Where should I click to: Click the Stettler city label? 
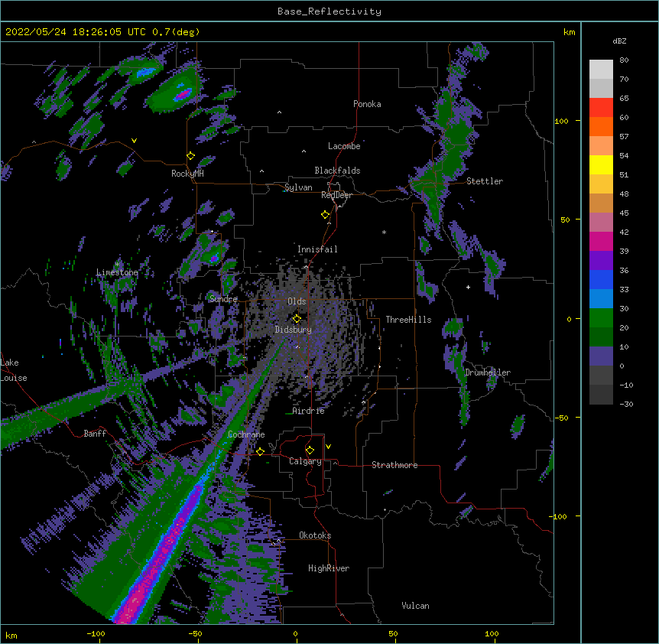(x=485, y=181)
